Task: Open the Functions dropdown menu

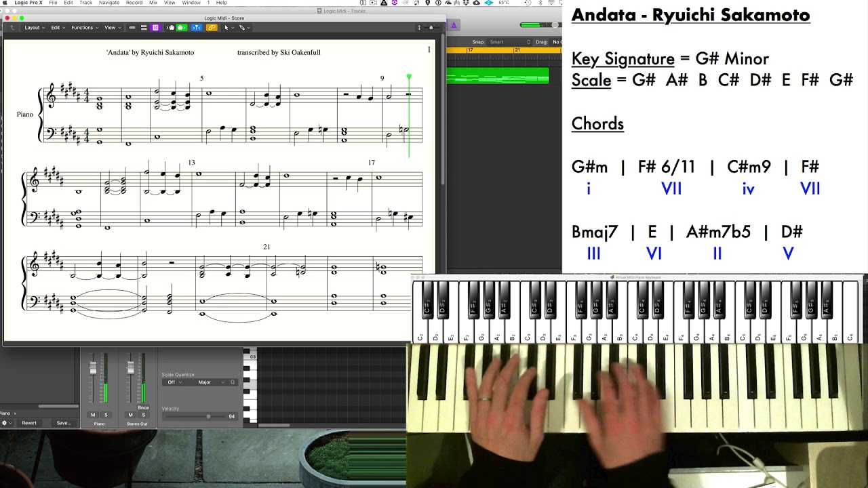Action: [84, 28]
